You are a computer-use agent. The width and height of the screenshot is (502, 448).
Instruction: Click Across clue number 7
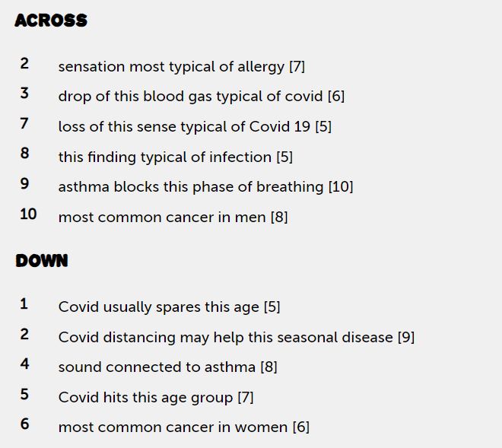[24, 124]
